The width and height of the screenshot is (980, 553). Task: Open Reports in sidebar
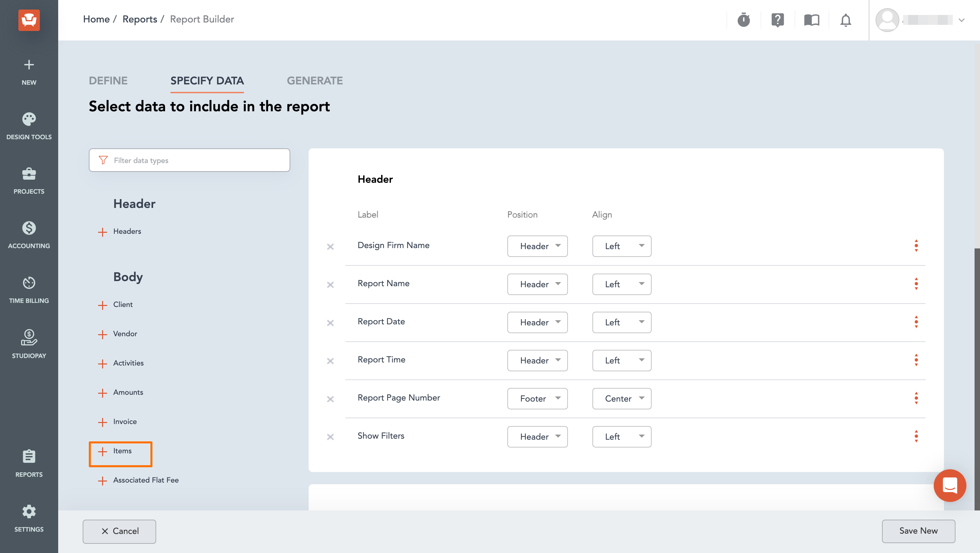(29, 463)
